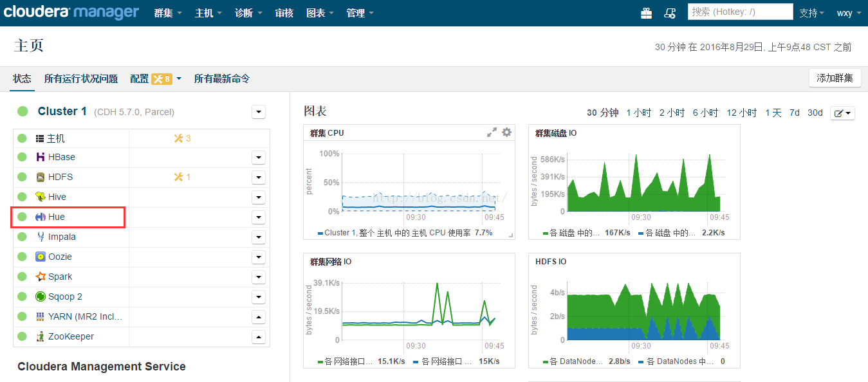Open Spark actions dropdown arrow
This screenshot has height=382, width=868.
259,277
